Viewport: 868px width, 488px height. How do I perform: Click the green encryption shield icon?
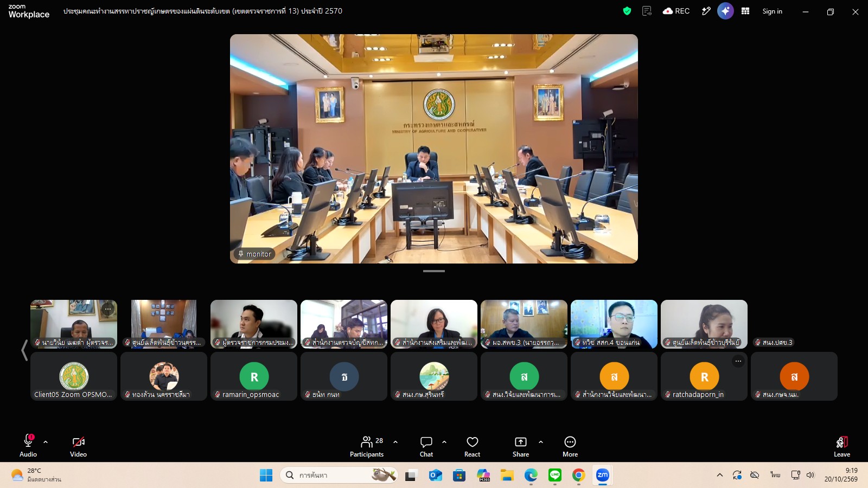tap(627, 11)
